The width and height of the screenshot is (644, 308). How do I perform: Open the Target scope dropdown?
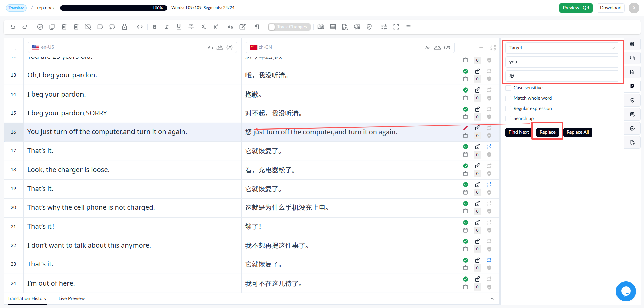(x=562, y=48)
